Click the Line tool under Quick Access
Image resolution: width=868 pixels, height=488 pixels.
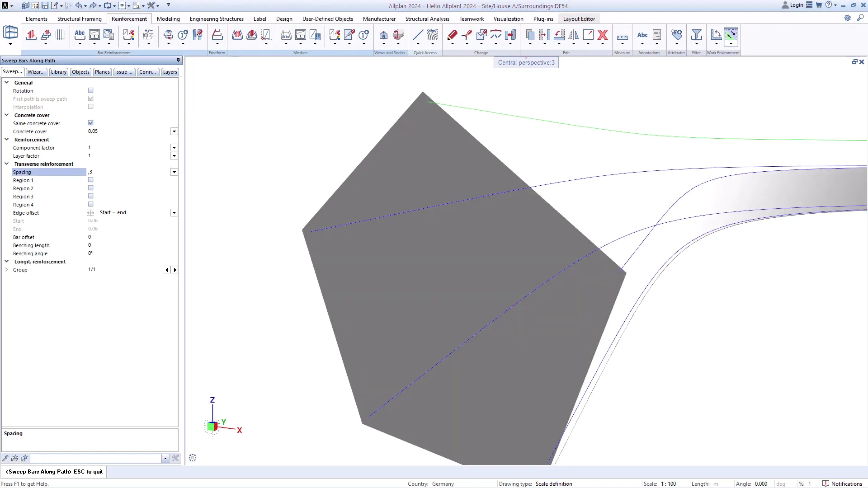coord(417,35)
